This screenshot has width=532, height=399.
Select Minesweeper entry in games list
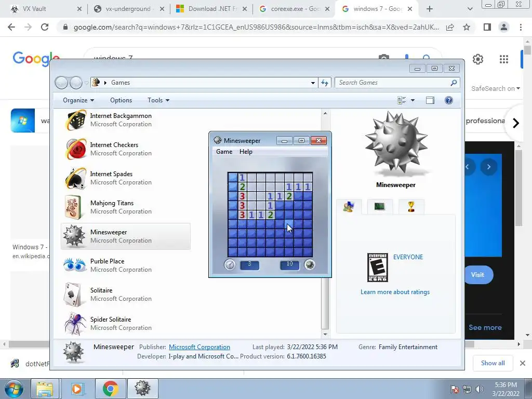click(x=126, y=236)
